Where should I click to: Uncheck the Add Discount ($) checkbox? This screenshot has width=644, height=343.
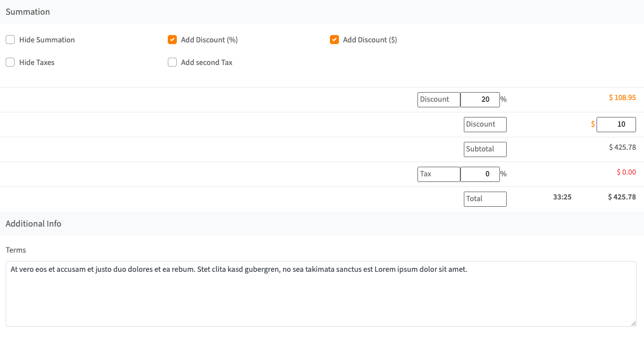click(x=334, y=40)
